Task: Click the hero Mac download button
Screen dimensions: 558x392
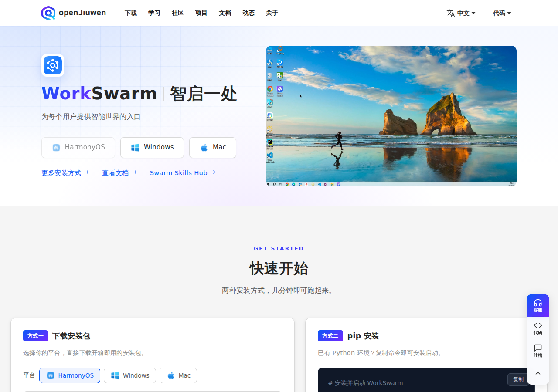Action: coord(213,148)
